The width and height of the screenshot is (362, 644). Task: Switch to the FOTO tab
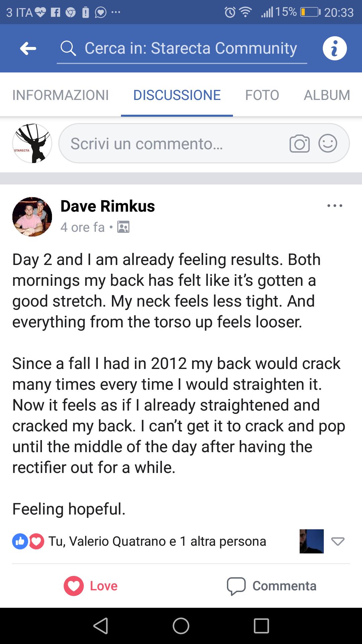(262, 95)
